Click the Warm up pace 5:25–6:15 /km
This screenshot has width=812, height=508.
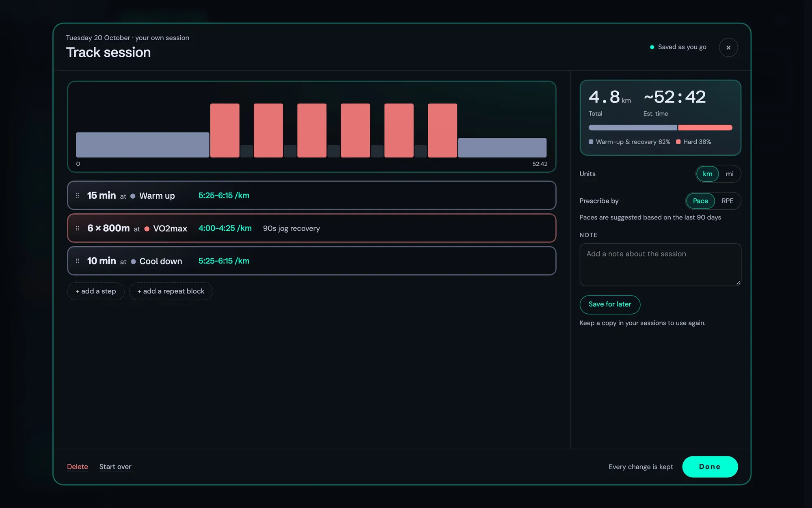click(x=224, y=195)
